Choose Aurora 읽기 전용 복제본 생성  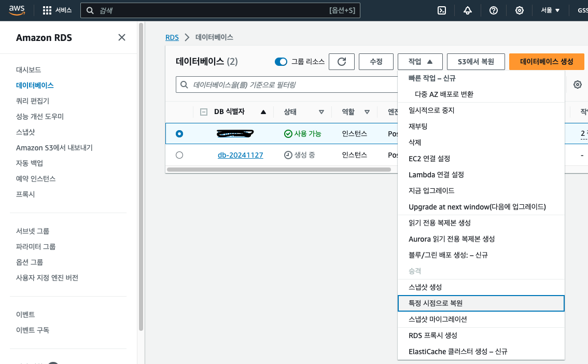481,239
